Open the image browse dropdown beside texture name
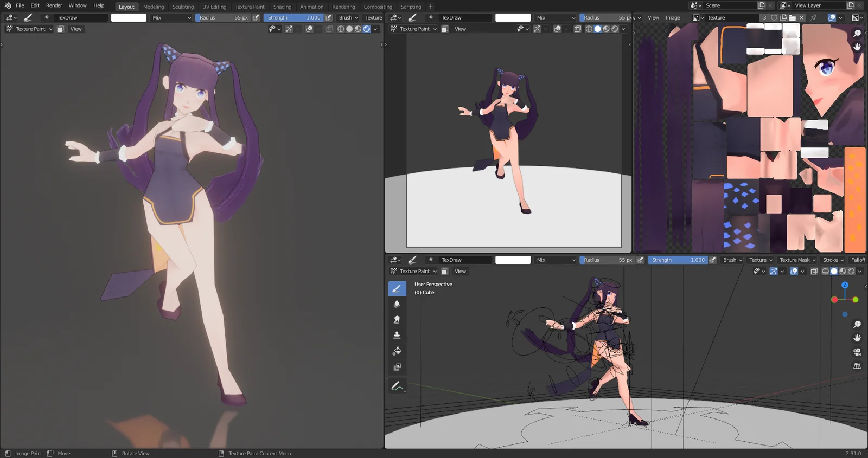868x458 pixels. tap(698, 17)
